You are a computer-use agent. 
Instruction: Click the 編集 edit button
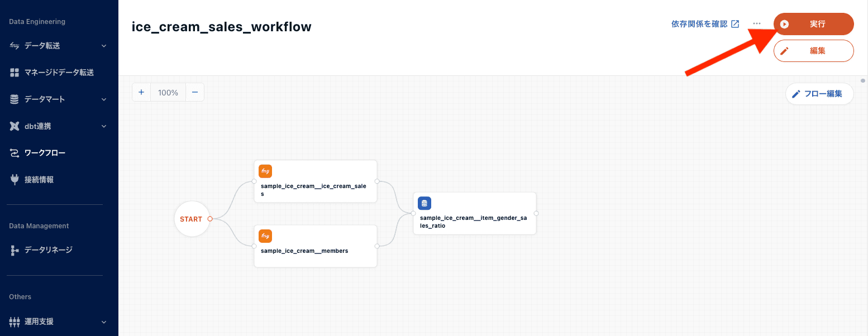click(813, 51)
